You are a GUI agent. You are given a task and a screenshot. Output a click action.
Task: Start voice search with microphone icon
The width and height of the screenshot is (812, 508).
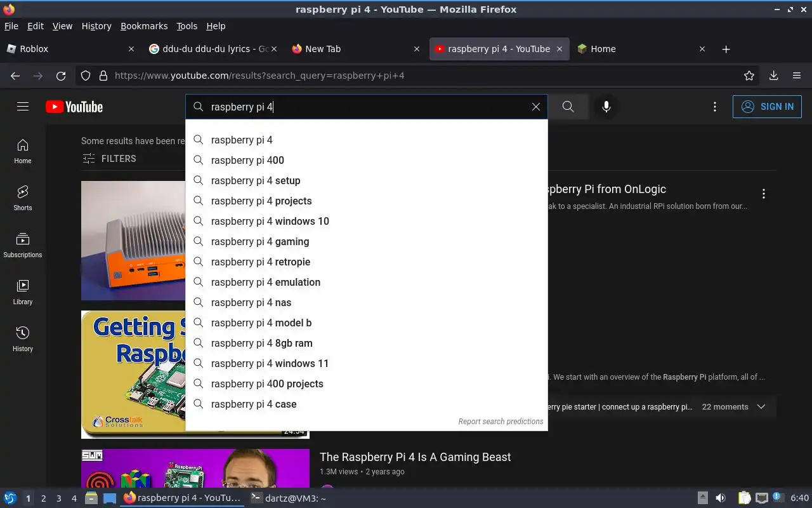tap(606, 107)
